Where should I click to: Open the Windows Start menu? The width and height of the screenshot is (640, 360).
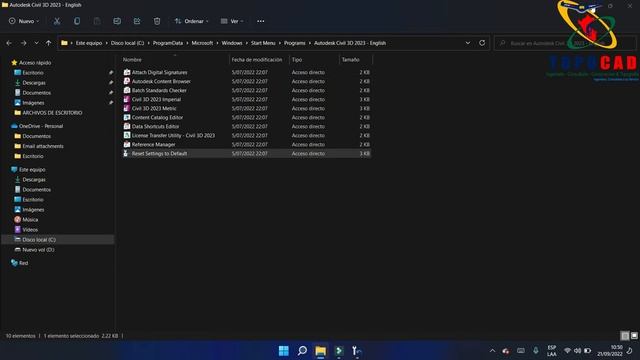[x=284, y=351]
